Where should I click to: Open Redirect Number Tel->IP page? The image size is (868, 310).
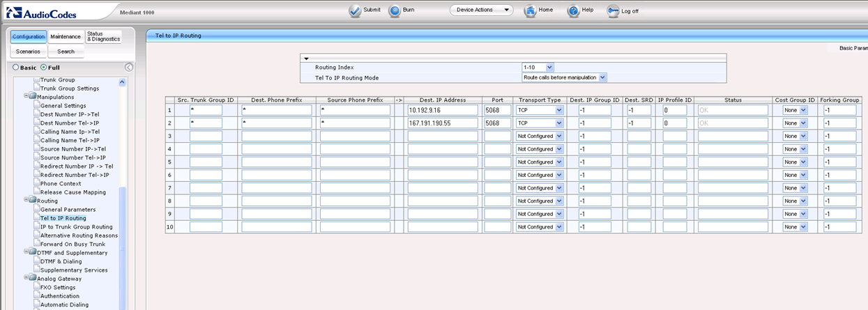(75, 175)
